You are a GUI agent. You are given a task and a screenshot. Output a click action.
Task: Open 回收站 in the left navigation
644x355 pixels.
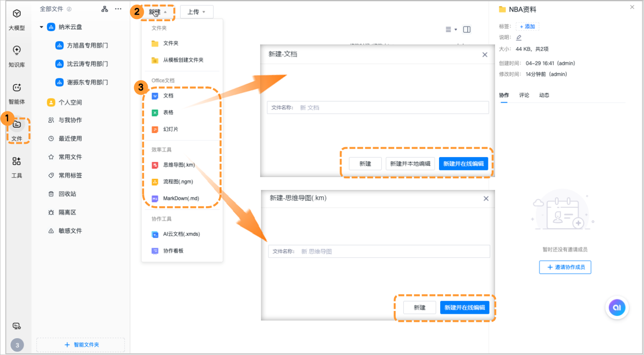[67, 194]
